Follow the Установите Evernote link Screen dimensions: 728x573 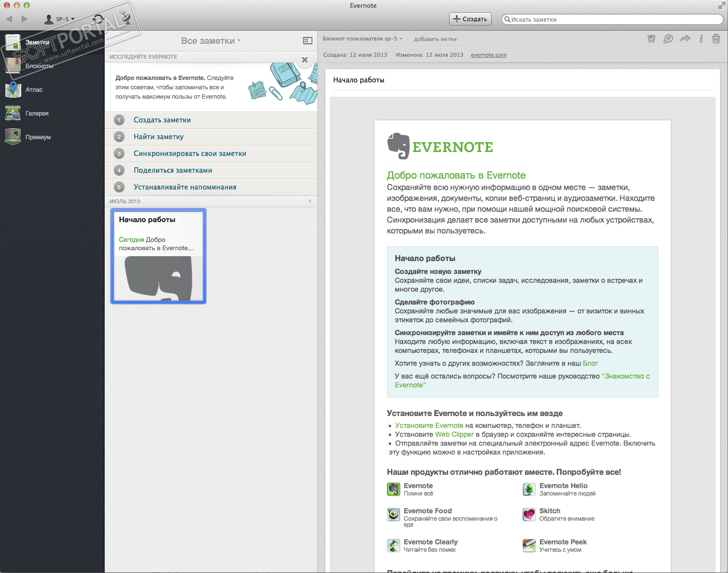[429, 425]
